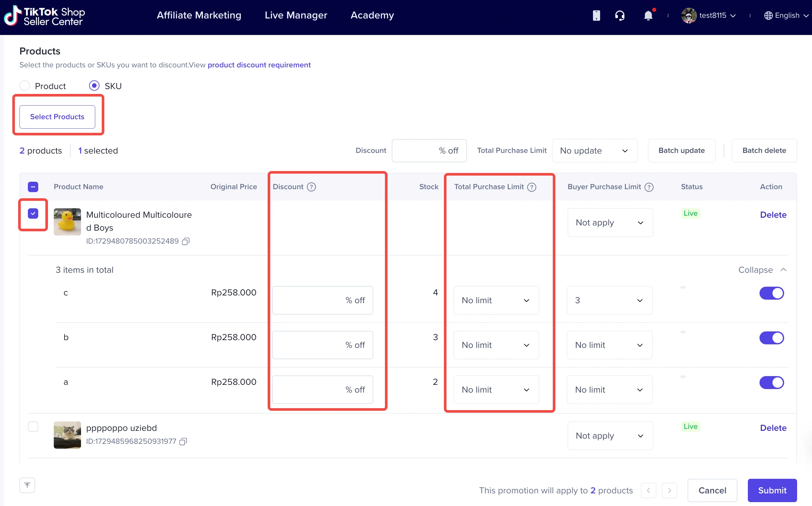Open product discount requirement link
This screenshot has width=812, height=506.
point(259,64)
